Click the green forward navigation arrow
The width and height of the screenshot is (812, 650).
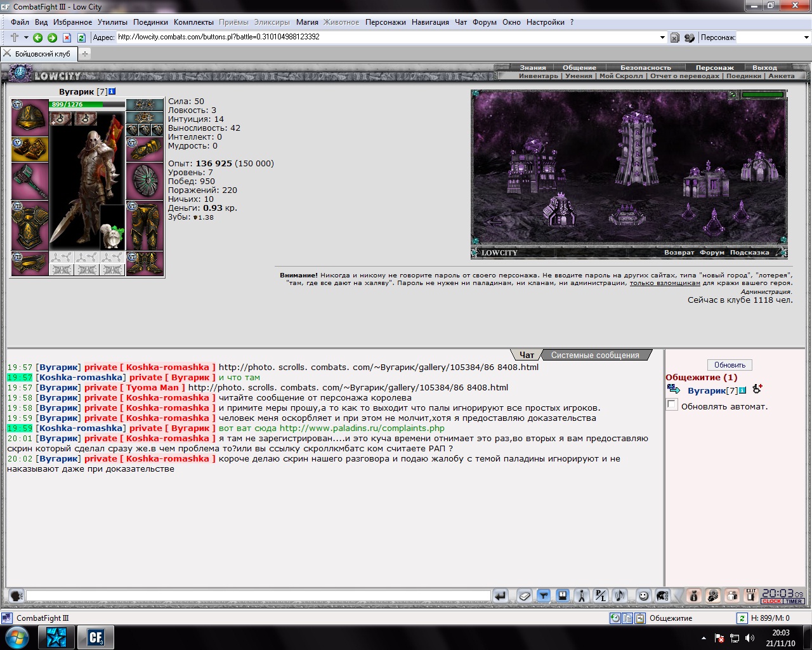(52, 37)
